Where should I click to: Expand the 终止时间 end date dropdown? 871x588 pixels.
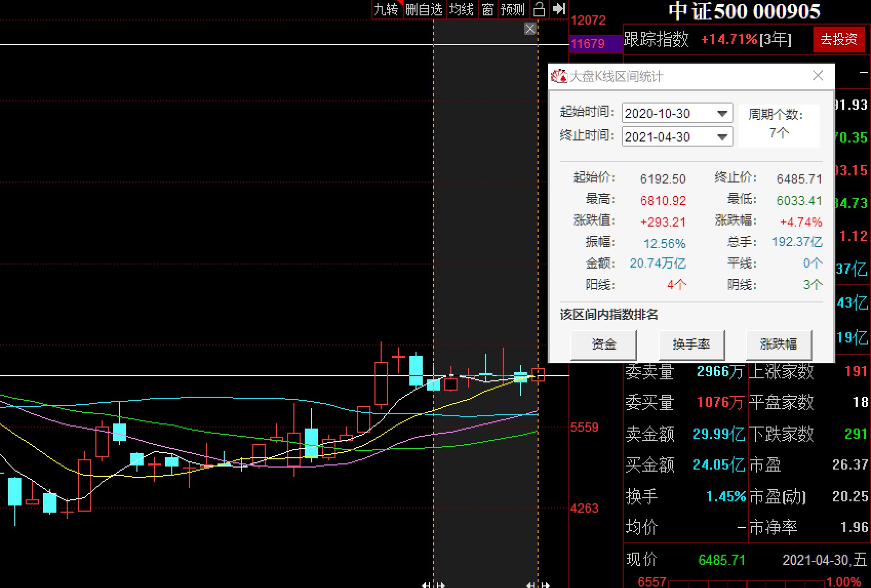pyautogui.click(x=722, y=137)
